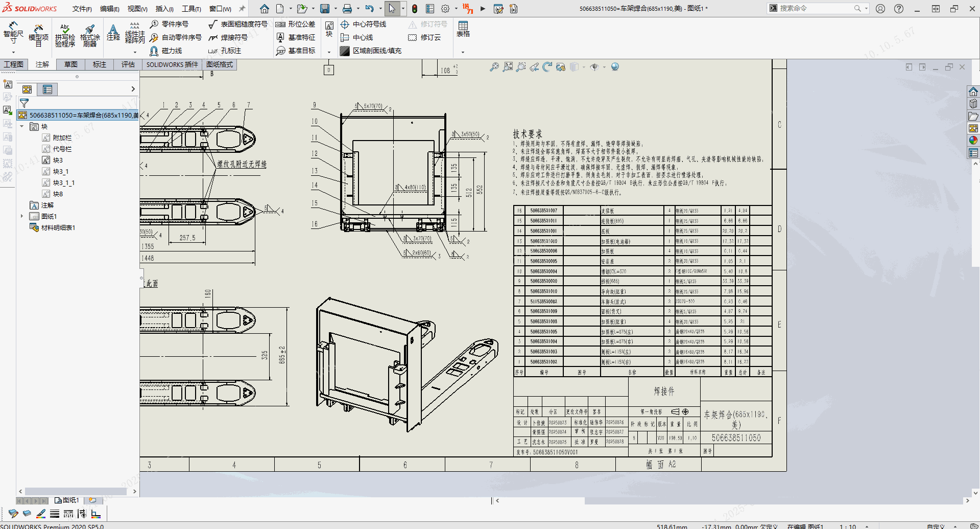Toggle the Select arrow tool

pyautogui.click(x=392, y=9)
